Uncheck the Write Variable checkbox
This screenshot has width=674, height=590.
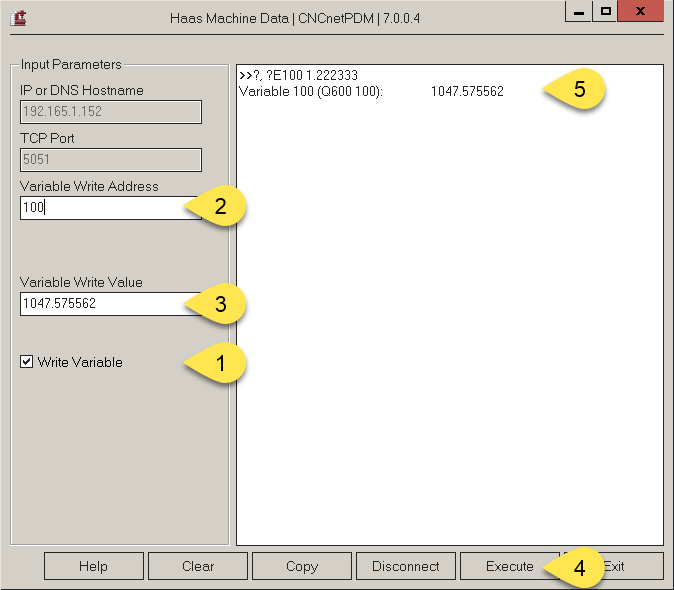coord(27,362)
